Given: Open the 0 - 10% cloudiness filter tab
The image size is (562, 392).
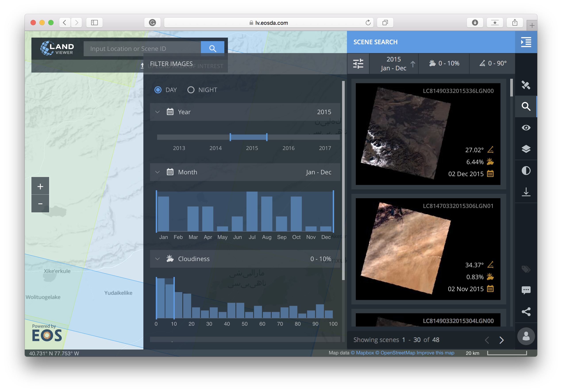Looking at the screenshot, I should (x=444, y=63).
